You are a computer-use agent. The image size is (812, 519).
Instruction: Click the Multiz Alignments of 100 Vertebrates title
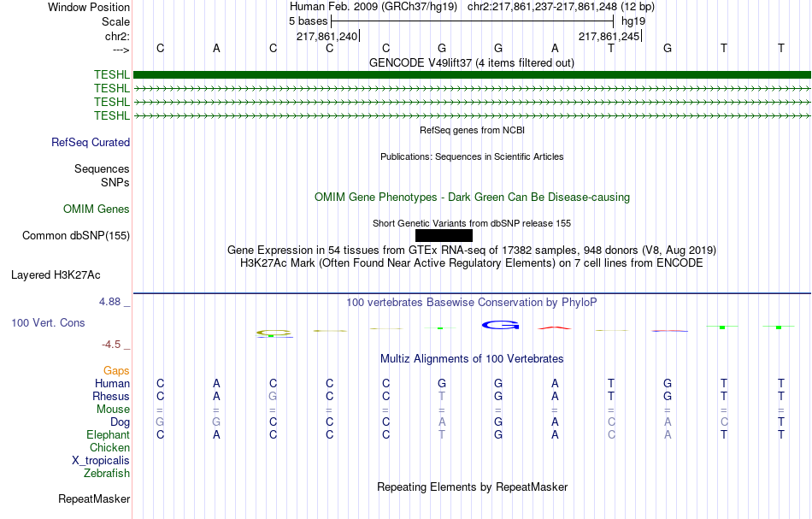click(472, 359)
